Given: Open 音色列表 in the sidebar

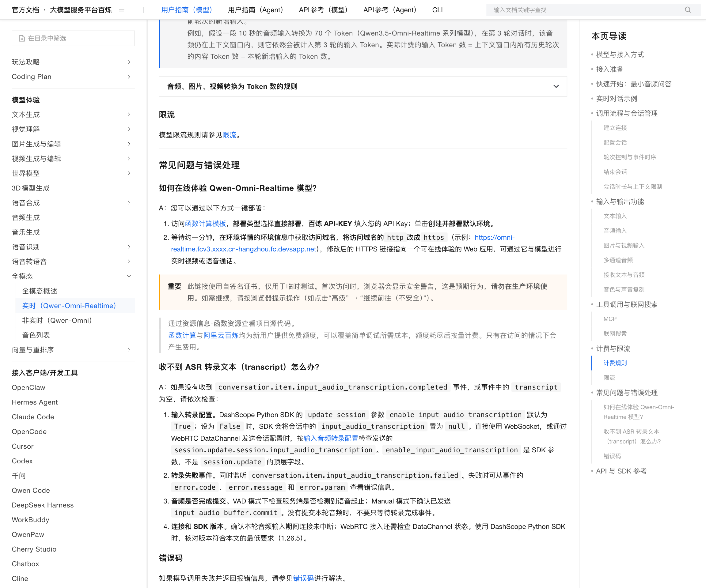Looking at the screenshot, I should (x=36, y=335).
